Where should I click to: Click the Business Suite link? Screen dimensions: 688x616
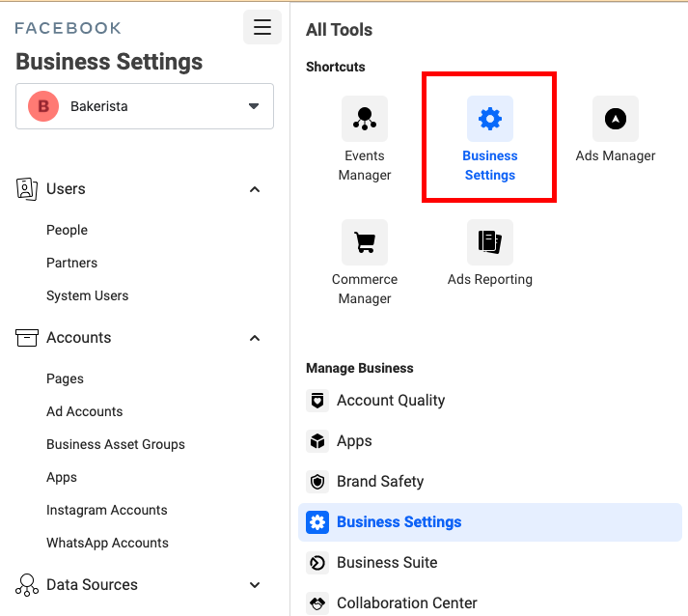click(x=388, y=563)
